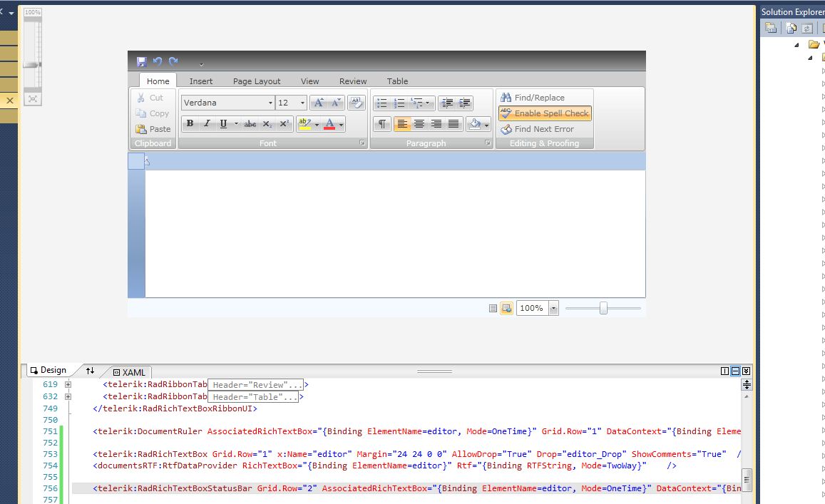This screenshot has height=504, width=825.
Task: Apply strikethrough formatting
Action: pyautogui.click(x=250, y=124)
